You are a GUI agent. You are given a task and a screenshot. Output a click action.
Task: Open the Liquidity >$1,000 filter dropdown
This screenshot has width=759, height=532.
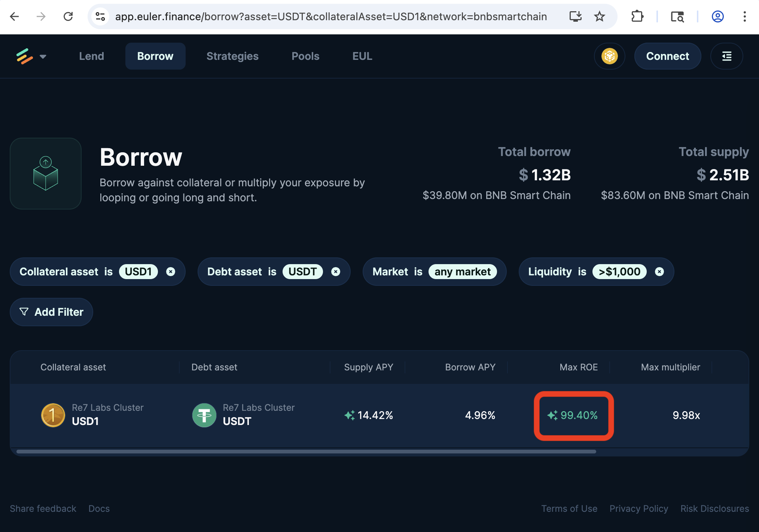pyautogui.click(x=619, y=272)
